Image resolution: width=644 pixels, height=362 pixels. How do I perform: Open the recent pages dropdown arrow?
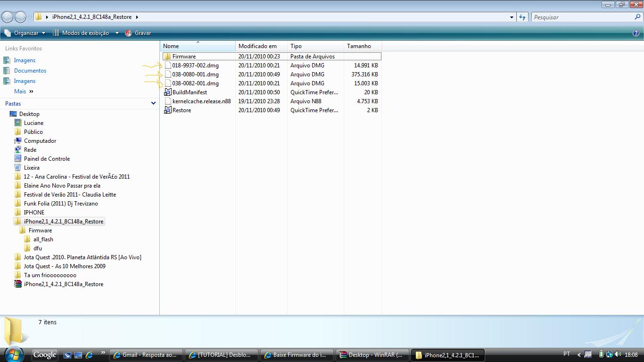coord(30,17)
